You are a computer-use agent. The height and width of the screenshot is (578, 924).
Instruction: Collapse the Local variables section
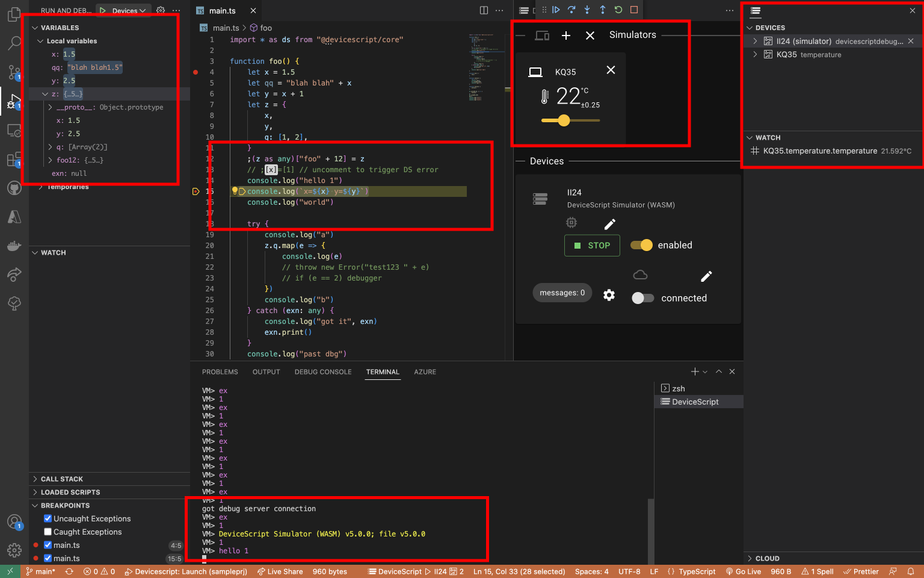pyautogui.click(x=40, y=41)
